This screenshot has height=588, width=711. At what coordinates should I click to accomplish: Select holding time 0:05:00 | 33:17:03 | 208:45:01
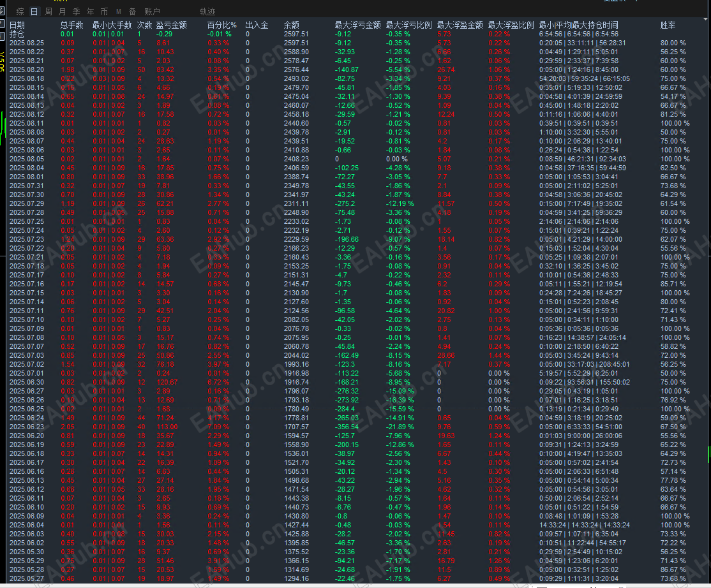585,365
